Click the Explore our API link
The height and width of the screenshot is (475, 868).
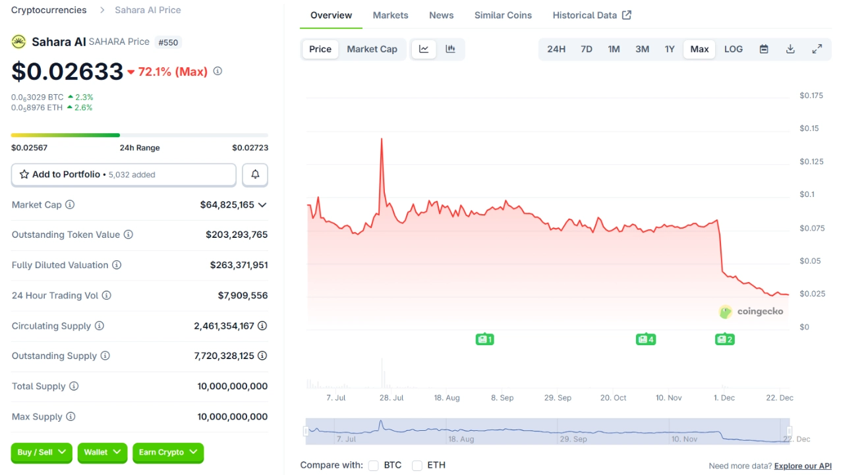tap(803, 465)
